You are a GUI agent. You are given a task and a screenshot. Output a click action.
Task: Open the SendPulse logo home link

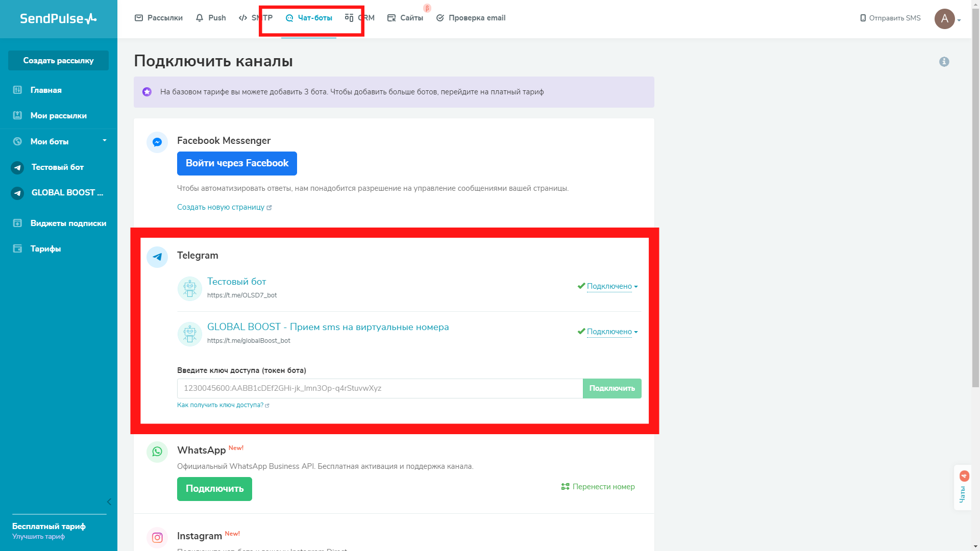(58, 19)
